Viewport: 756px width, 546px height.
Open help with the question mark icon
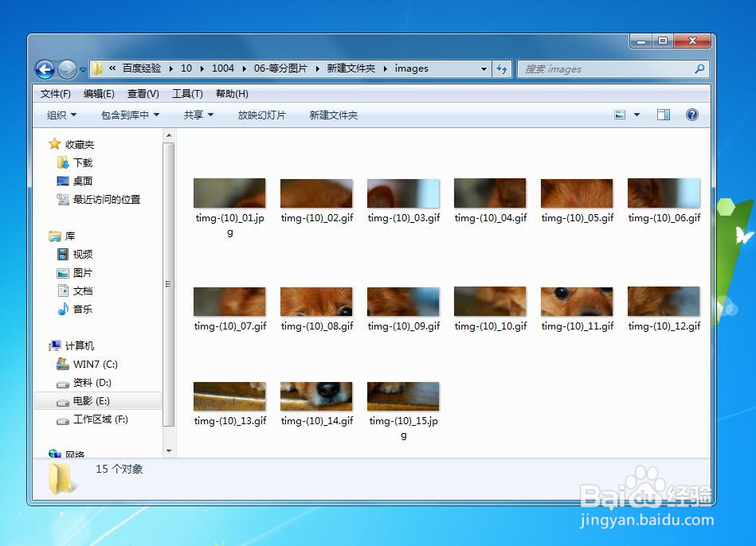(x=692, y=115)
